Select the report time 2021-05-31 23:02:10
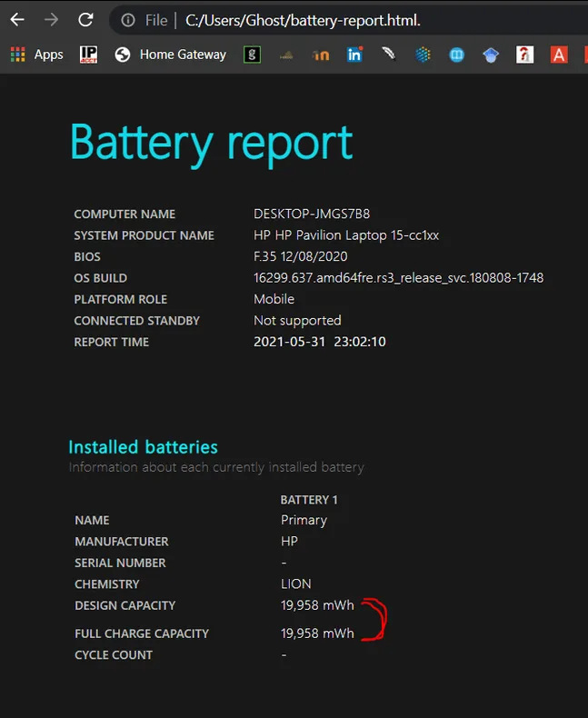The image size is (588, 718). tap(320, 342)
